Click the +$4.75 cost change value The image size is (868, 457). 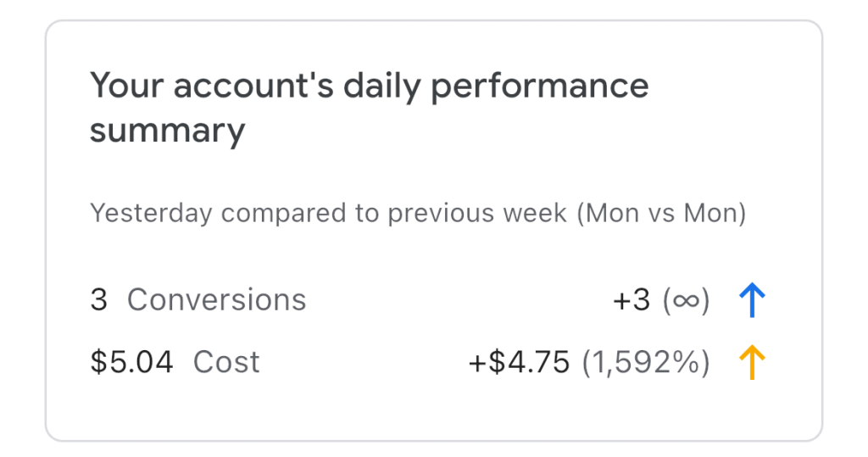pyautogui.click(x=519, y=363)
